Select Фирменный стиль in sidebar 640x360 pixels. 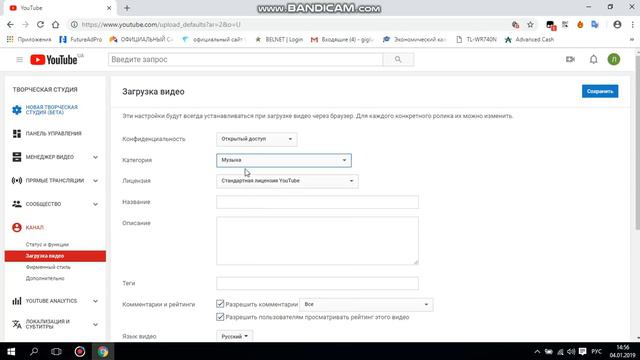pos(48,267)
